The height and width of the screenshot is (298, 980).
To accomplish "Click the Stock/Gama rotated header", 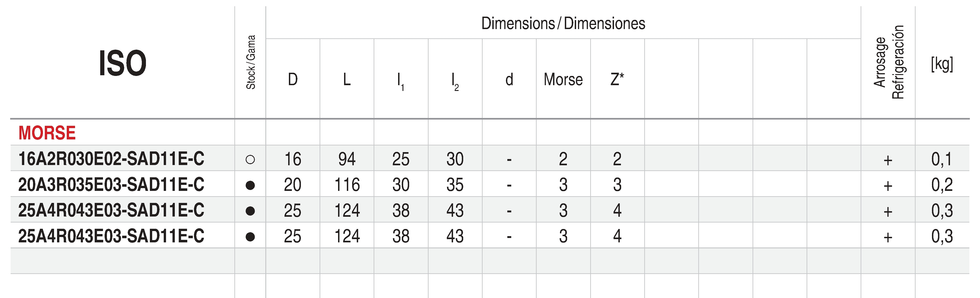I will (251, 62).
